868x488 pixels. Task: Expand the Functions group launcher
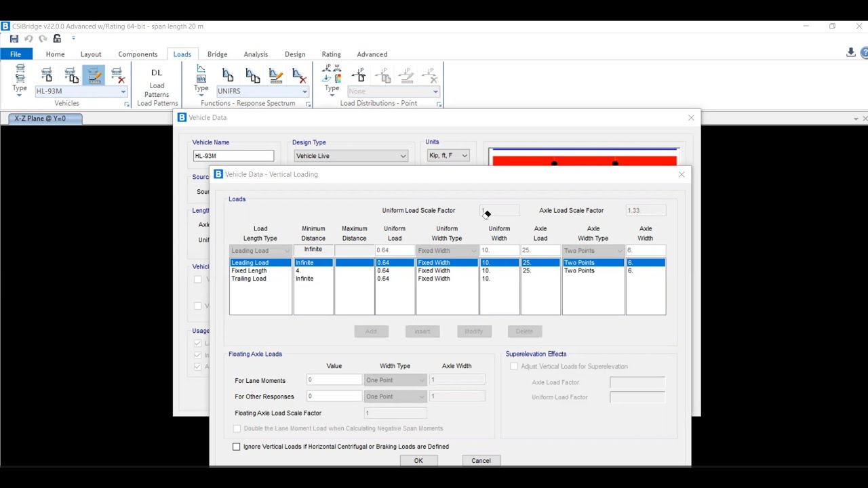[x=308, y=104]
